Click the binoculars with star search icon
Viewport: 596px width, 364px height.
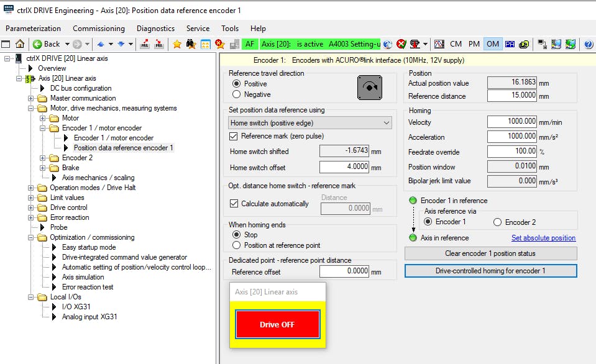191,44
